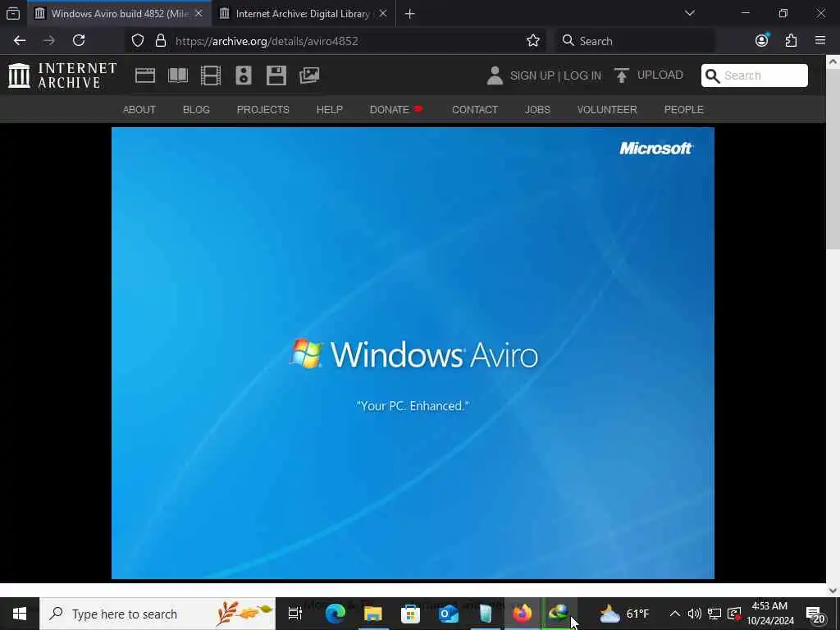Go back to previous page
Screen dimensions: 840x630
coord(20,41)
